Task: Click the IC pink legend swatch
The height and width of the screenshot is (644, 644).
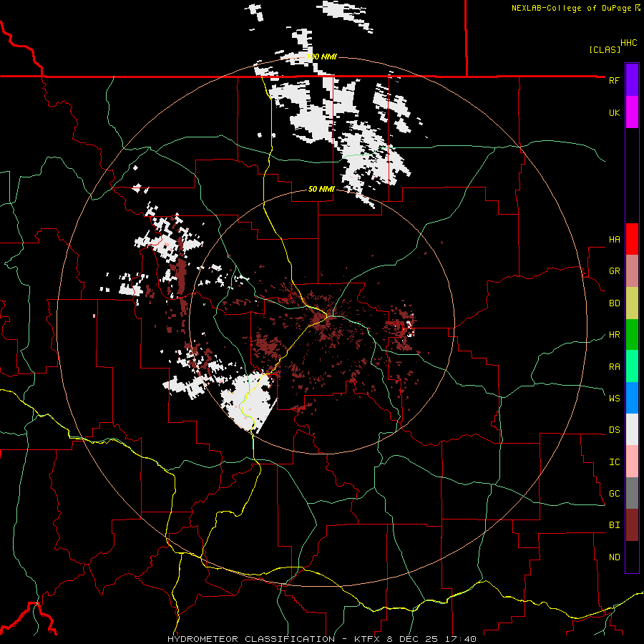Action: (632, 462)
